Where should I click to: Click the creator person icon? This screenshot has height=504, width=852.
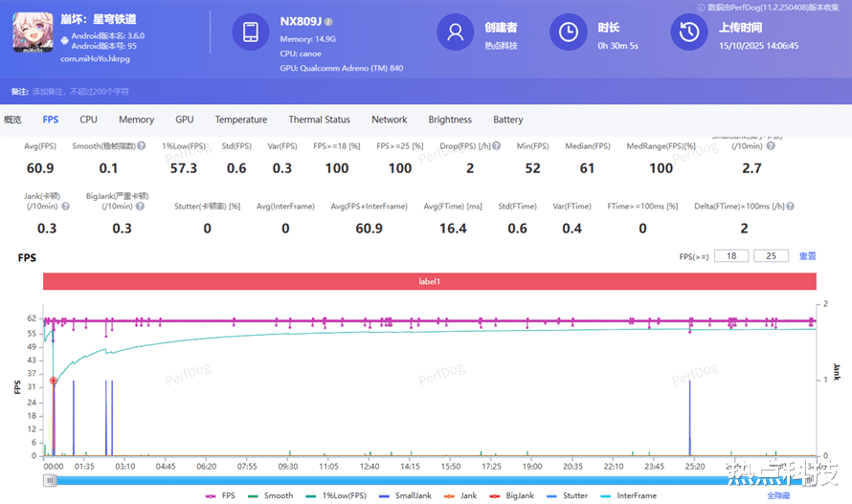pos(456,33)
